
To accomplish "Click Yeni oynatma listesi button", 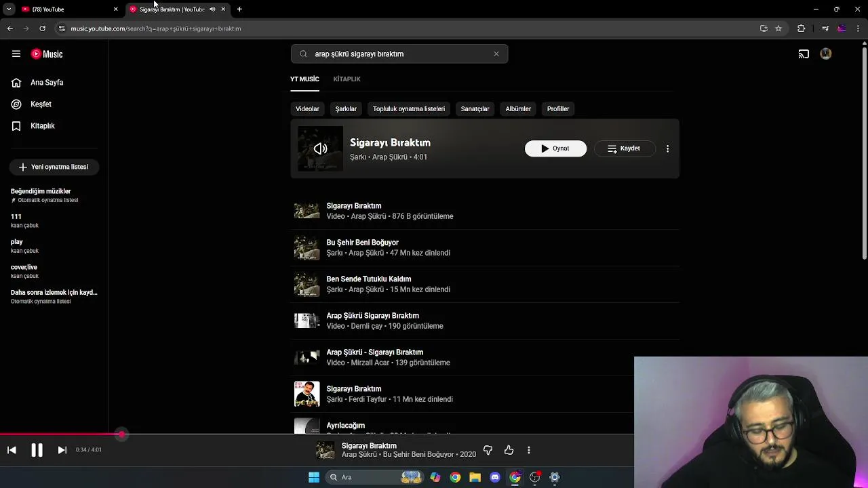I will pyautogui.click(x=54, y=167).
